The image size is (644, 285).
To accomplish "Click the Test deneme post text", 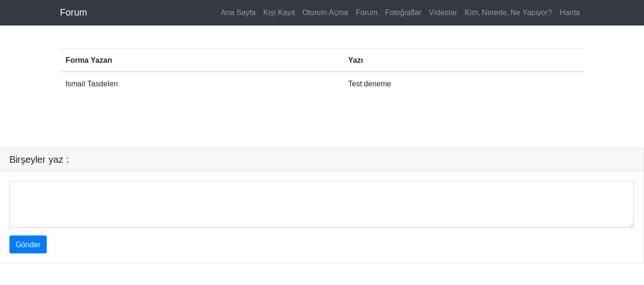I will click(x=369, y=84).
